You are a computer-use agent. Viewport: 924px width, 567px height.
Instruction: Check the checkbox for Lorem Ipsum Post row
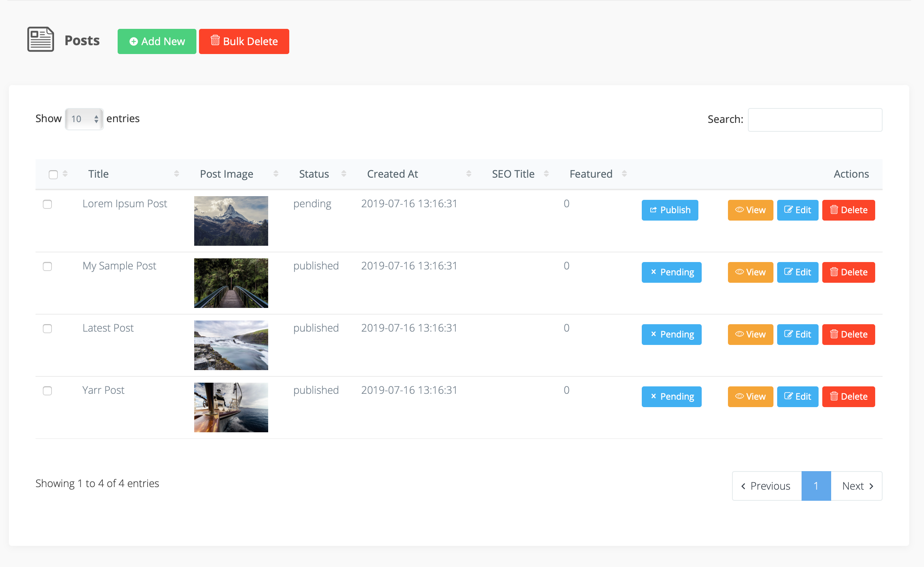tap(47, 205)
